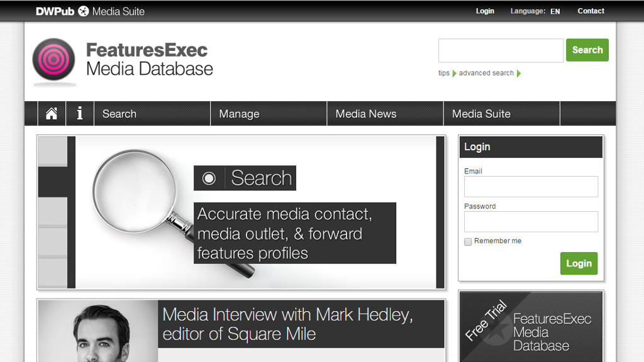Click inside the Email field
The width and height of the screenshot is (644, 362).
click(530, 187)
